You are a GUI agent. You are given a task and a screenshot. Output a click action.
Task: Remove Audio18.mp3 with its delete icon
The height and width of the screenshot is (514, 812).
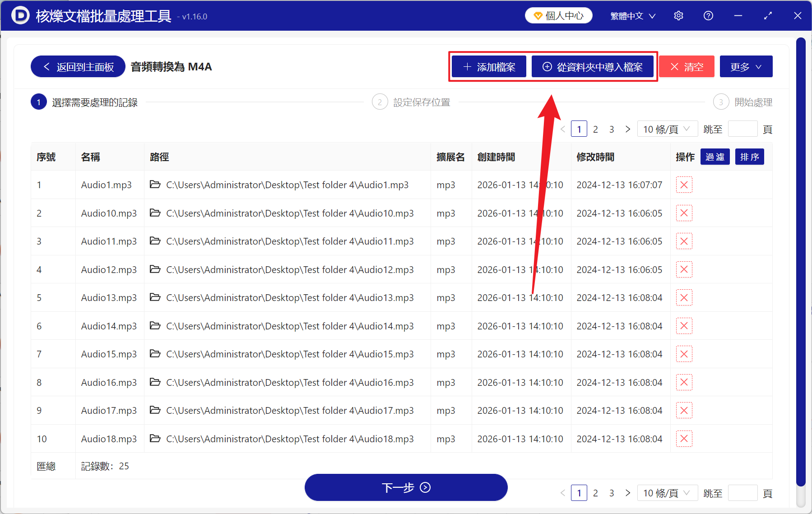[684, 438]
